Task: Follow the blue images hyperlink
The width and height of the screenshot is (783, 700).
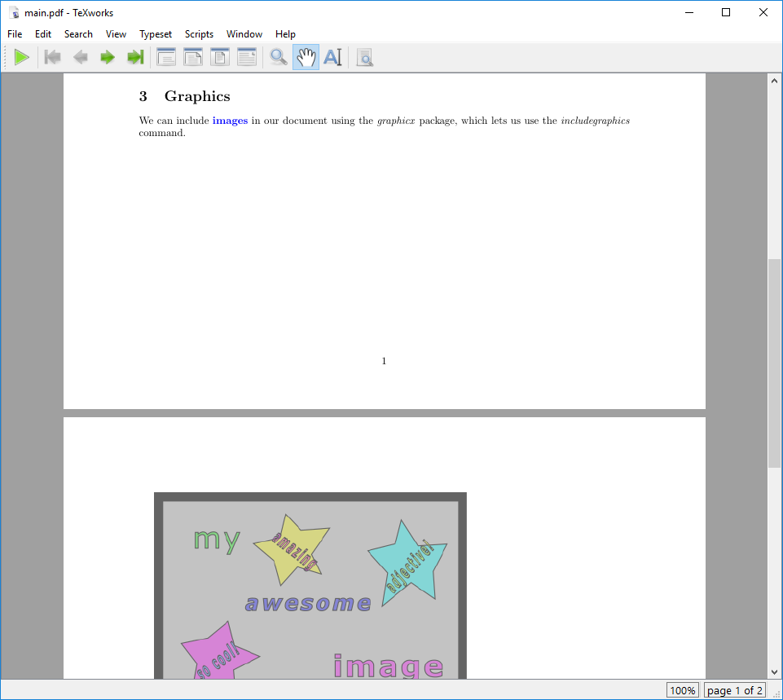Action: 230,120
